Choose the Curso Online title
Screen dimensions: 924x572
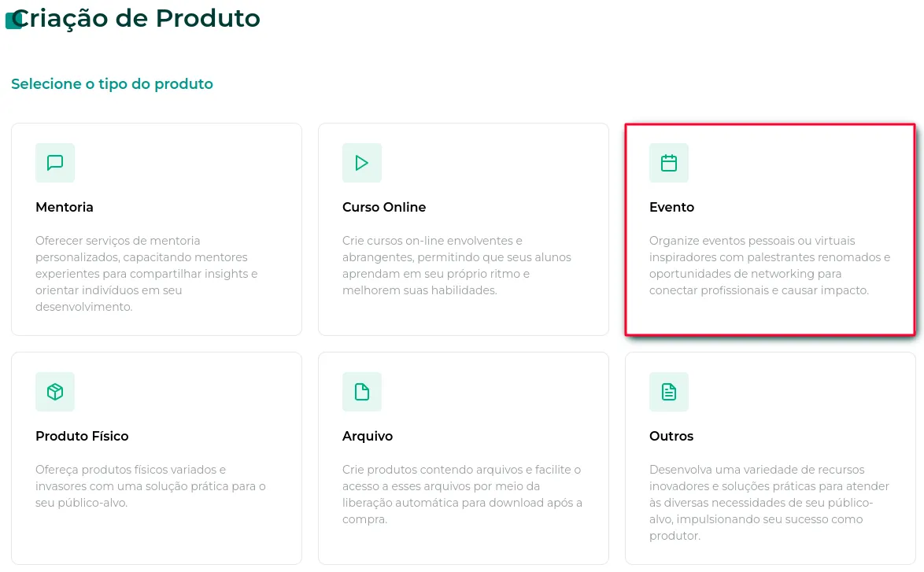[384, 208]
